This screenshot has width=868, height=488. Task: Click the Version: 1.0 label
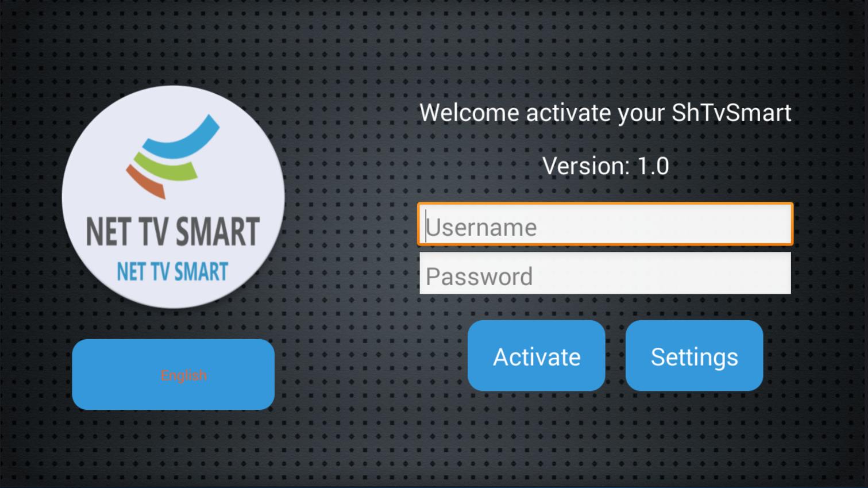coord(605,166)
